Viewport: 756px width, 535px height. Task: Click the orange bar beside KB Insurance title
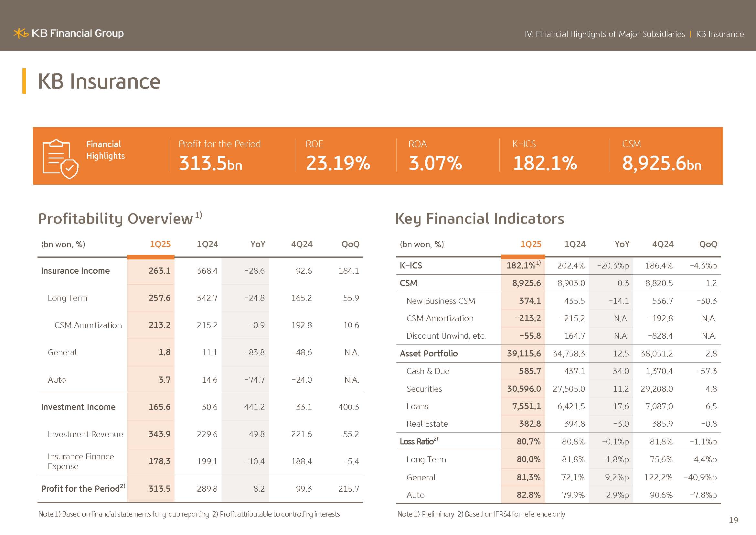pos(24,81)
